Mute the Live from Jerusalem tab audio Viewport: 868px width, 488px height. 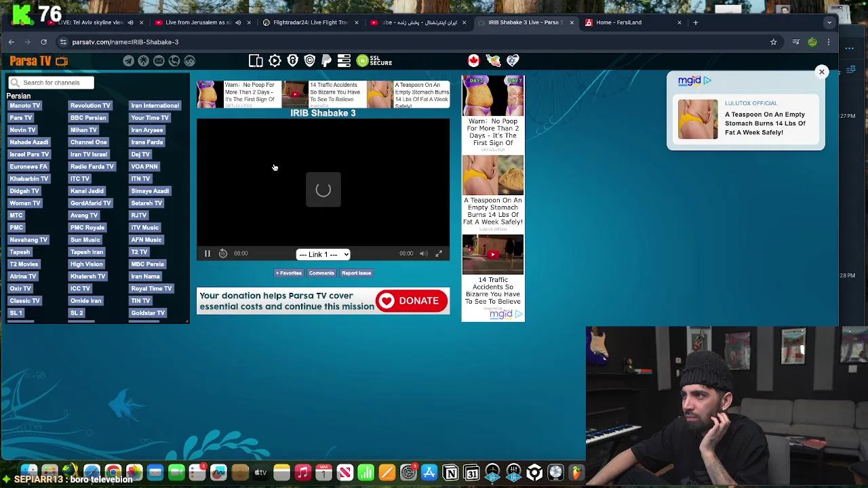point(237,22)
